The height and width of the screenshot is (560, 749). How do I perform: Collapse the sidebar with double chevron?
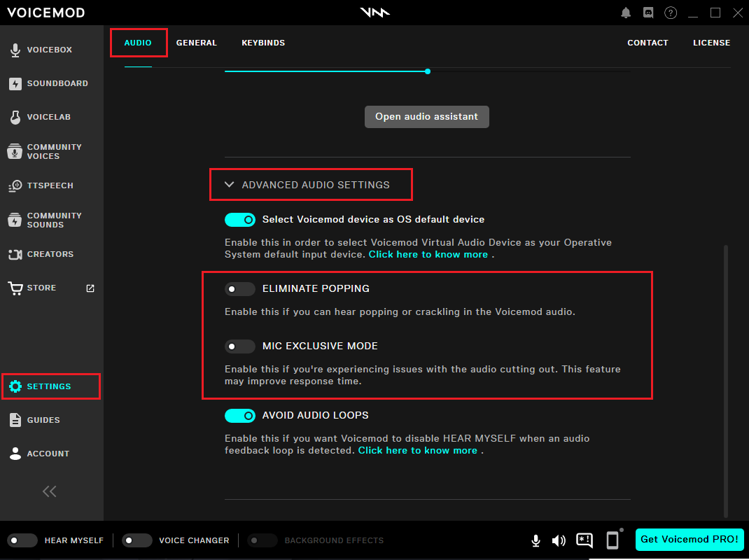(x=49, y=491)
